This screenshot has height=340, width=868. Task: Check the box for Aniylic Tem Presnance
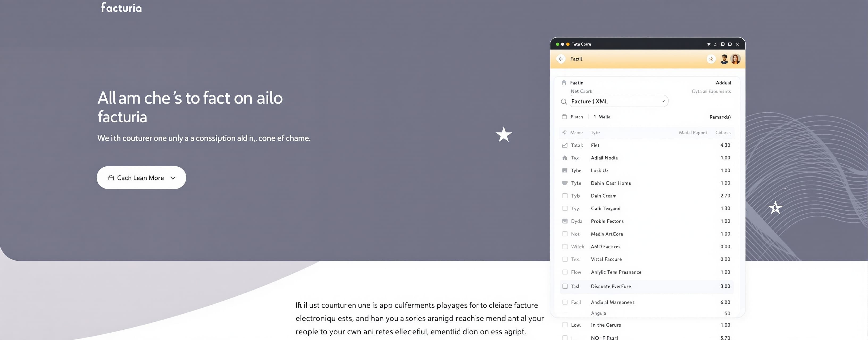565,272
